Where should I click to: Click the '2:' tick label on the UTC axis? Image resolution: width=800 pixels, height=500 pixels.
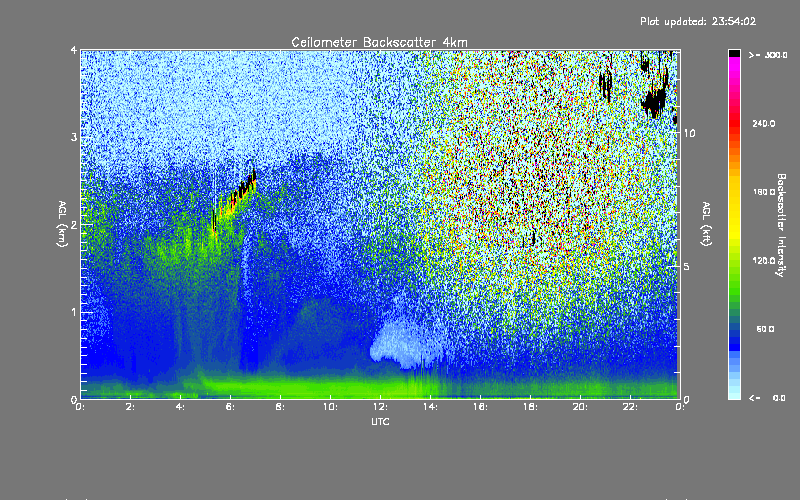pyautogui.click(x=130, y=407)
